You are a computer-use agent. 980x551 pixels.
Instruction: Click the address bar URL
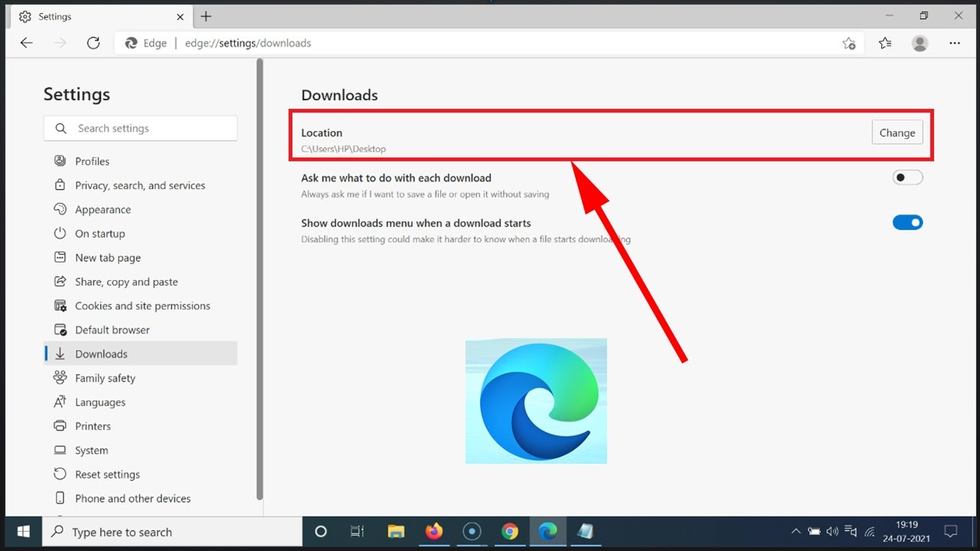coord(248,43)
